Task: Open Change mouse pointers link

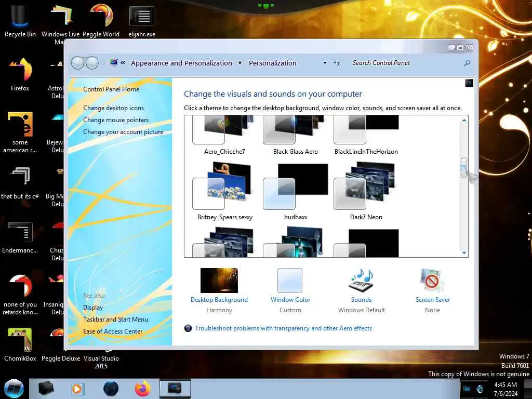Action: (x=116, y=120)
